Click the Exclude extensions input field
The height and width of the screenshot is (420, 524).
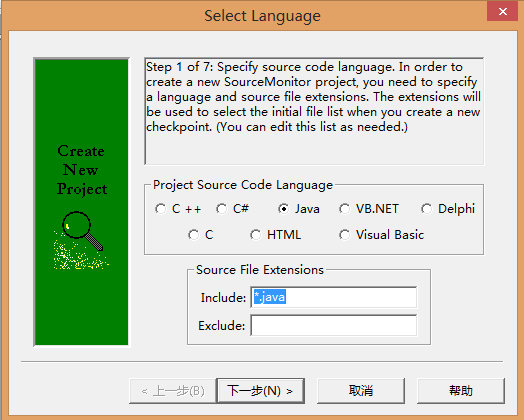(334, 325)
